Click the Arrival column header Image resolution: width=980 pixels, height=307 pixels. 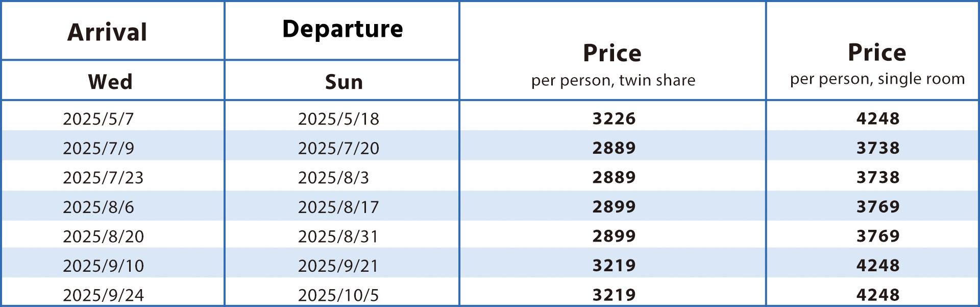point(107,32)
